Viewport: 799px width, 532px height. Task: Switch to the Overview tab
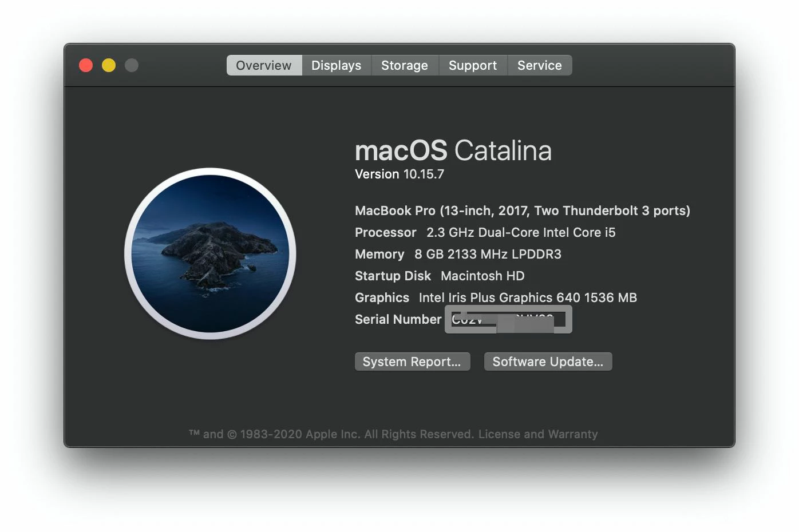tap(264, 65)
